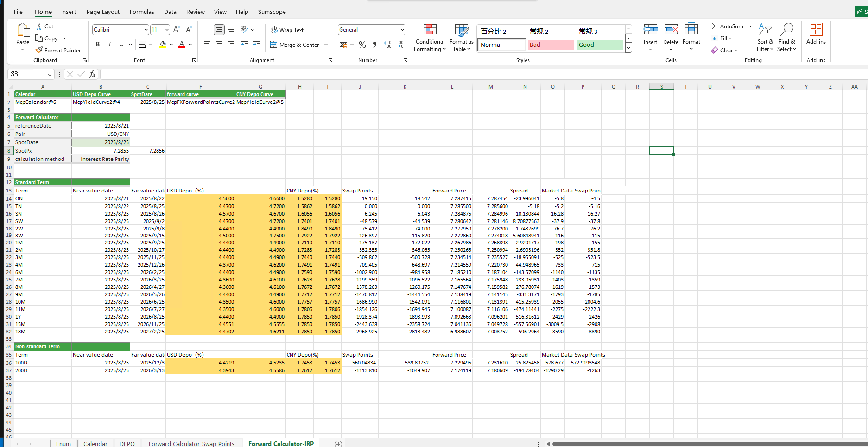Viewport: 868px width, 447px height.
Task: Click the Percent Style icon
Action: pyautogui.click(x=362, y=45)
